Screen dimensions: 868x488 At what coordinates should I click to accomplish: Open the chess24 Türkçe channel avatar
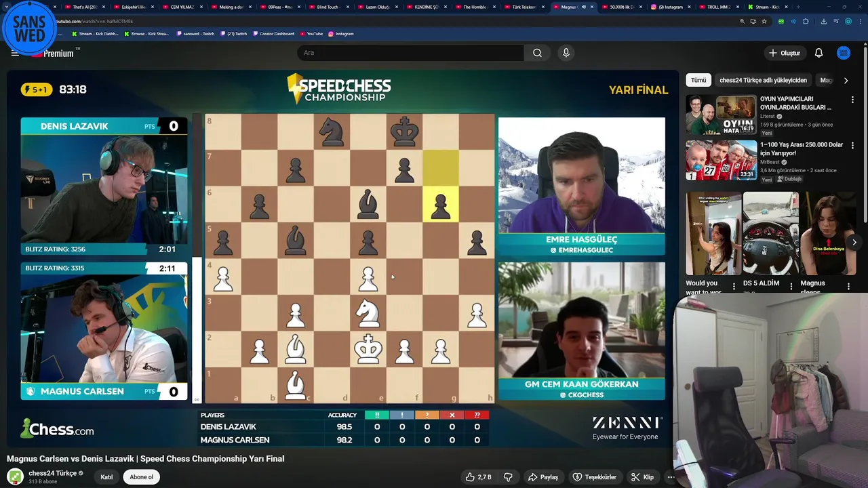click(15, 476)
